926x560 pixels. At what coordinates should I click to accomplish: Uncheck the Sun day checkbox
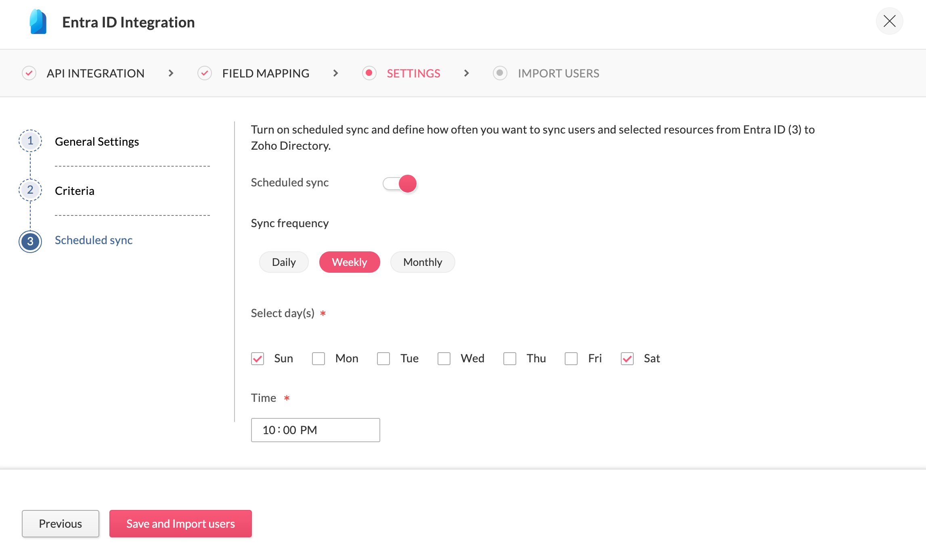pos(258,359)
